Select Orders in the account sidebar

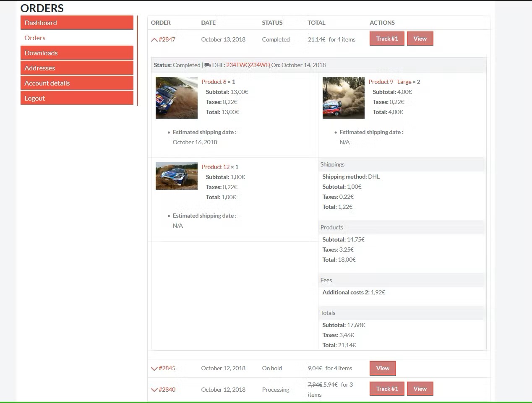pyautogui.click(x=35, y=38)
